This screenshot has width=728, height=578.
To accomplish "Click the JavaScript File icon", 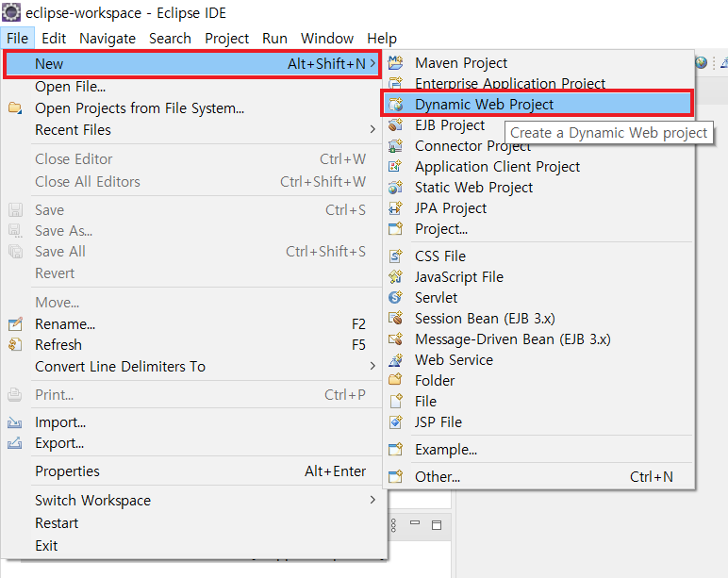I will pyautogui.click(x=395, y=276).
